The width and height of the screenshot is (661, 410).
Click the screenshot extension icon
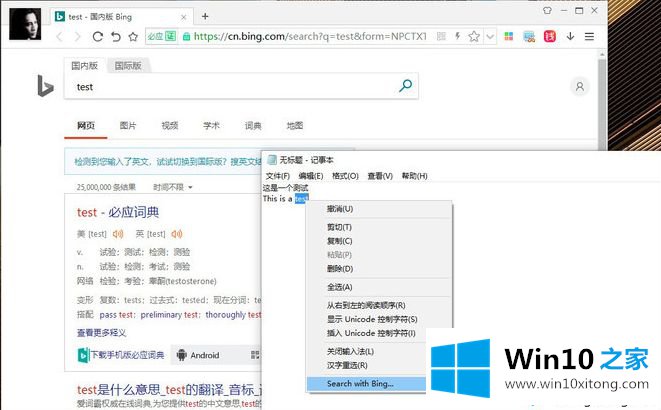coord(529,37)
